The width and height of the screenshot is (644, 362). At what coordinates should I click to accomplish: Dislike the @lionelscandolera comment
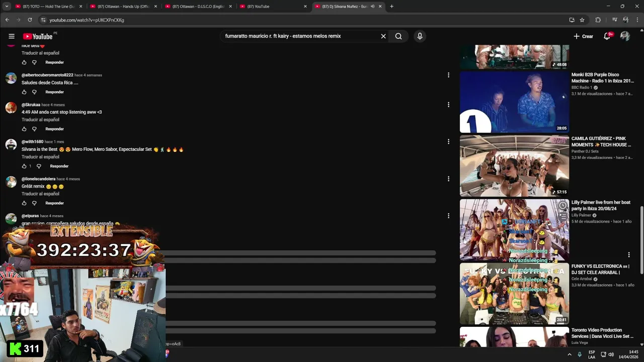click(34, 203)
